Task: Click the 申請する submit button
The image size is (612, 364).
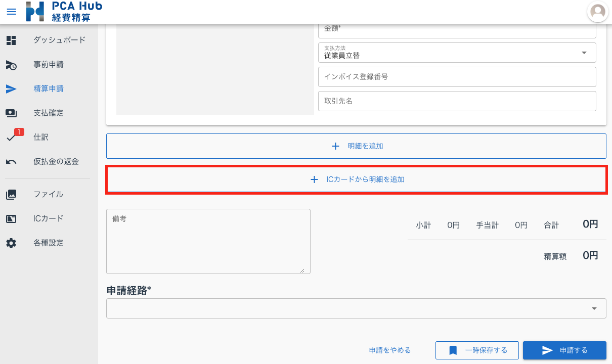Action: (564, 350)
